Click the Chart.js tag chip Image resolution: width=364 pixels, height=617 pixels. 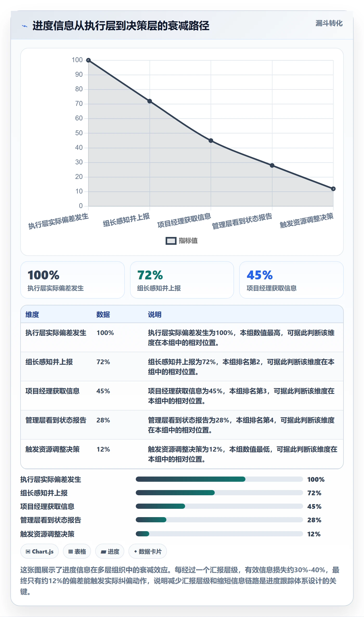point(40,551)
